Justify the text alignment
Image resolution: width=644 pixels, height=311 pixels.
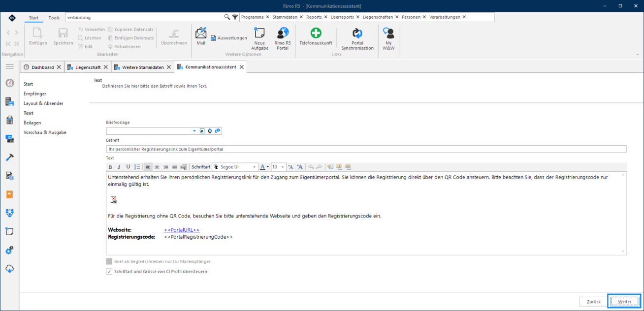pyautogui.click(x=175, y=167)
